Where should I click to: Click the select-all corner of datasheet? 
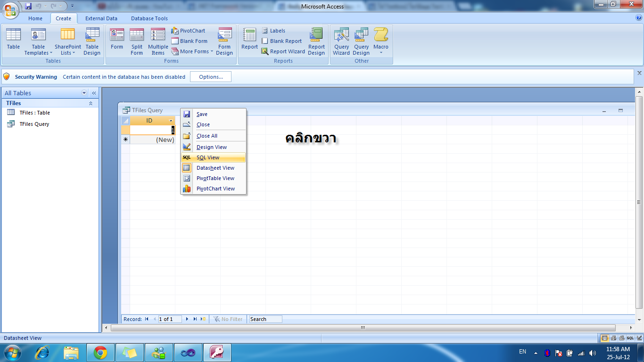point(125,121)
